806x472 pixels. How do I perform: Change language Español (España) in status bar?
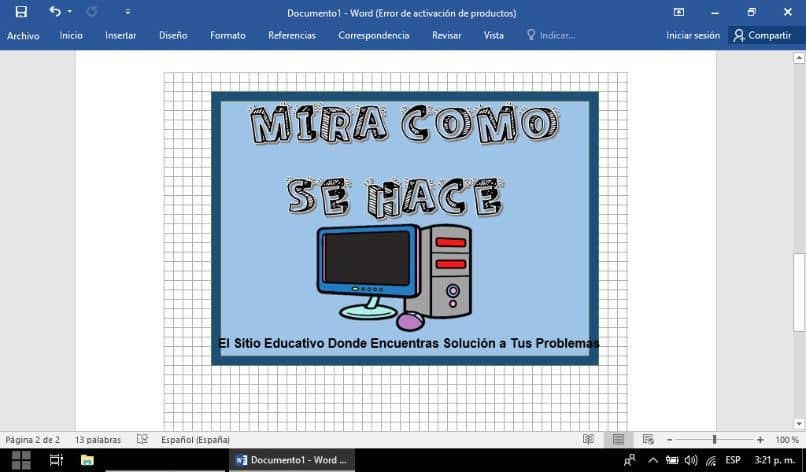[x=195, y=440]
